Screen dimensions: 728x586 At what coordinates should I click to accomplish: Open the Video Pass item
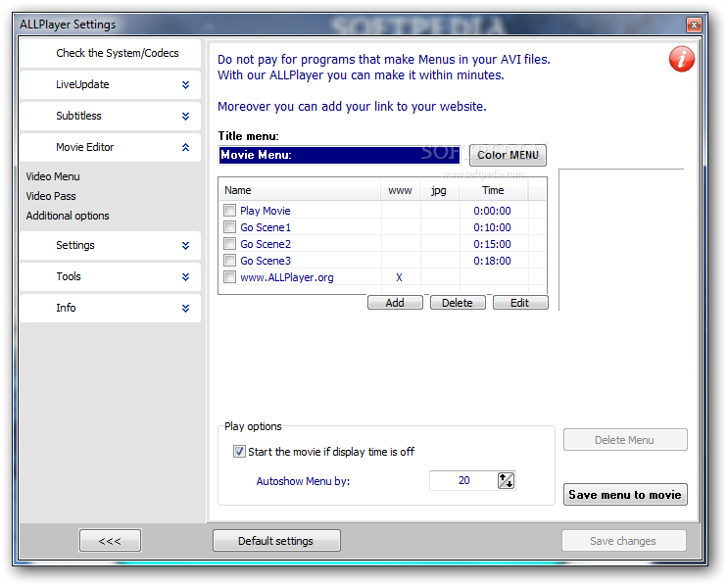51,196
